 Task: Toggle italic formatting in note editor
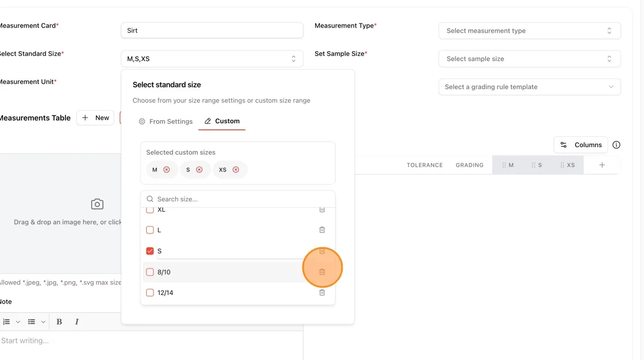(x=77, y=322)
